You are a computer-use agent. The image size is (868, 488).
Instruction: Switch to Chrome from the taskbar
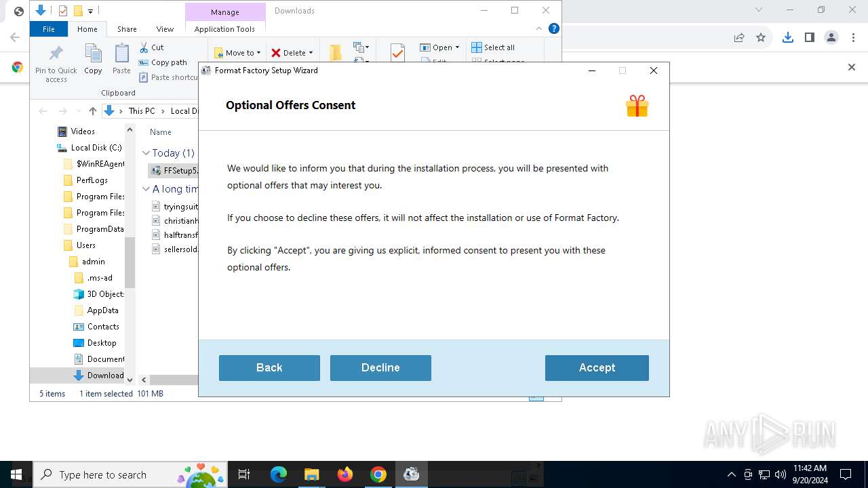pyautogui.click(x=378, y=474)
